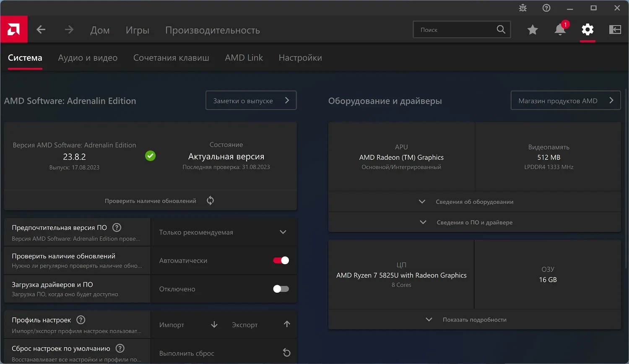
Task: Open favorites via the star icon
Action: 533,29
